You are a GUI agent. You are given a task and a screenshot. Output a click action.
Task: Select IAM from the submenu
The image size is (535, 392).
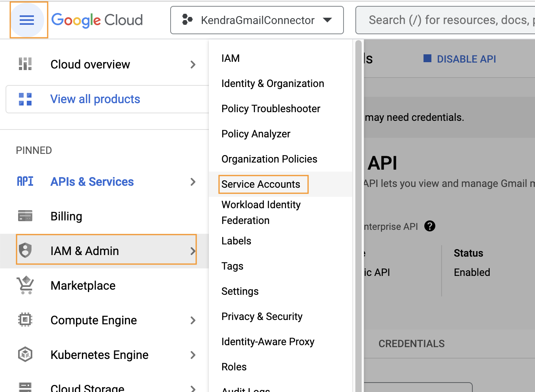(x=230, y=58)
